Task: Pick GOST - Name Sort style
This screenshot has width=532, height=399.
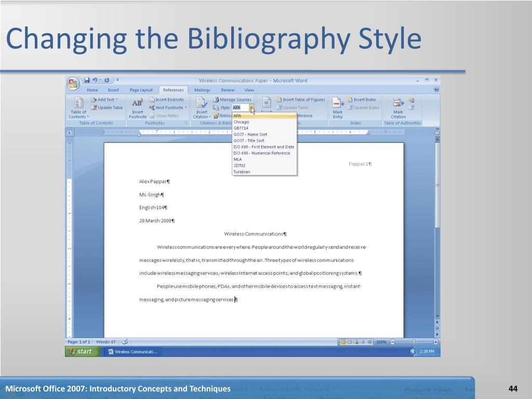Action: click(x=264, y=135)
